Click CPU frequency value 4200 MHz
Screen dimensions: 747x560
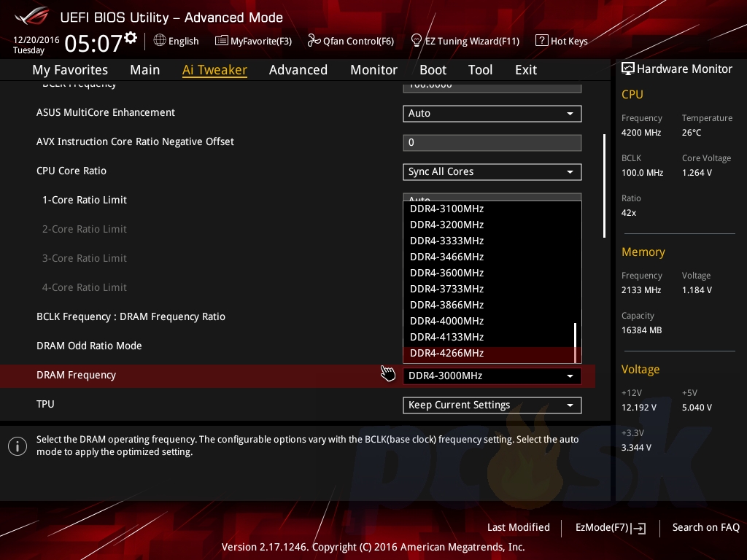click(641, 133)
